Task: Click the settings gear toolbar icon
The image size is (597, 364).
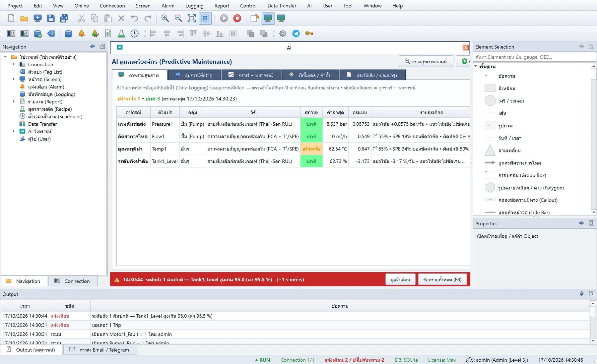Action: pos(283,33)
